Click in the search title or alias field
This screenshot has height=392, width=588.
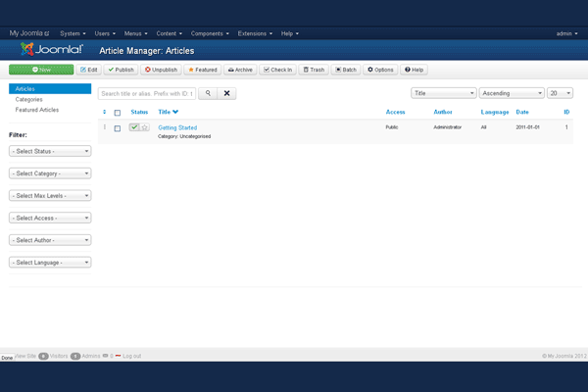[147, 93]
